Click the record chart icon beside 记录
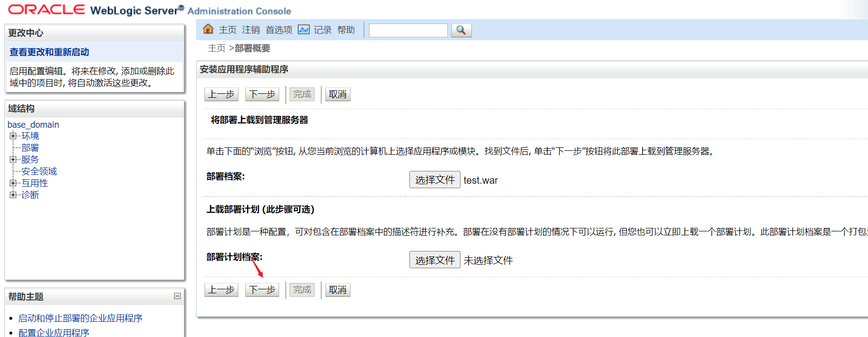 click(x=304, y=29)
